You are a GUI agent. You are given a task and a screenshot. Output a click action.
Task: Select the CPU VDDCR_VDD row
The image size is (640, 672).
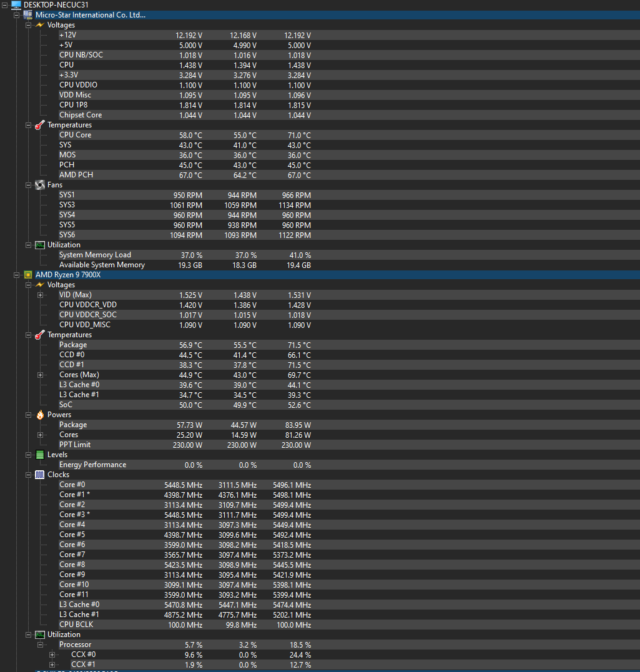pyautogui.click(x=349, y=305)
